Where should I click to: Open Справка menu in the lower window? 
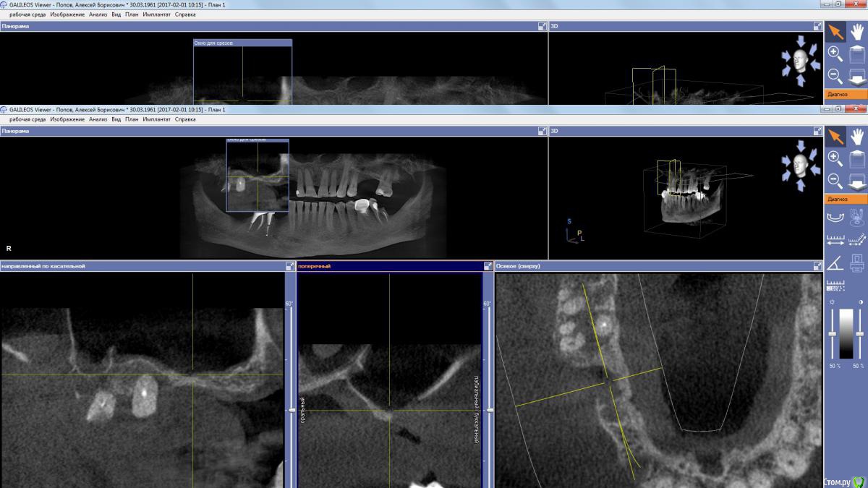185,119
